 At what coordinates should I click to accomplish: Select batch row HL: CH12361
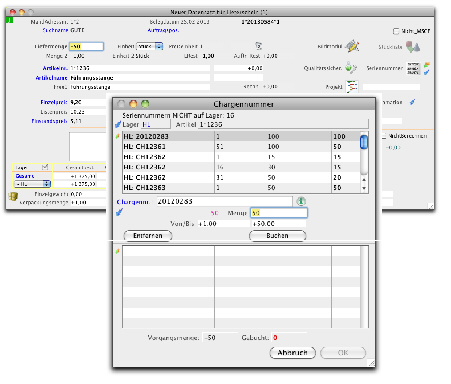[x=241, y=147]
